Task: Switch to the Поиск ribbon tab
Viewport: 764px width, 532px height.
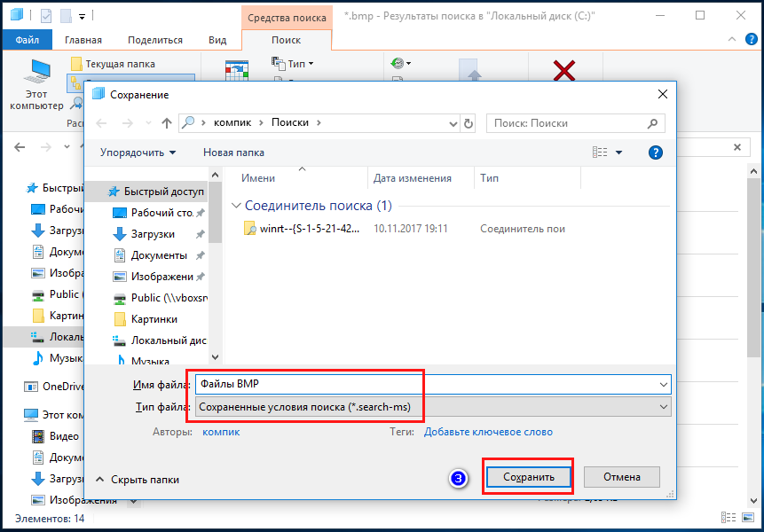Action: pos(286,40)
